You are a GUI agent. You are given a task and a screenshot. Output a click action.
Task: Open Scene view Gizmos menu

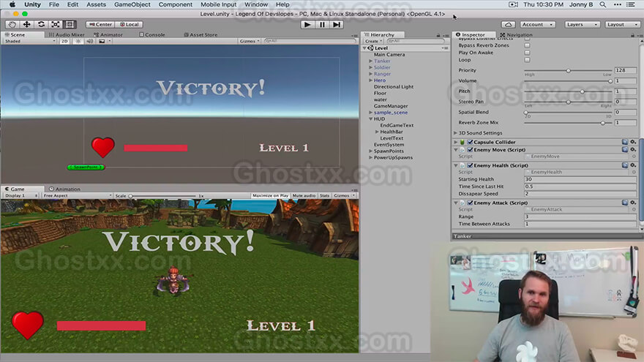pos(250,41)
